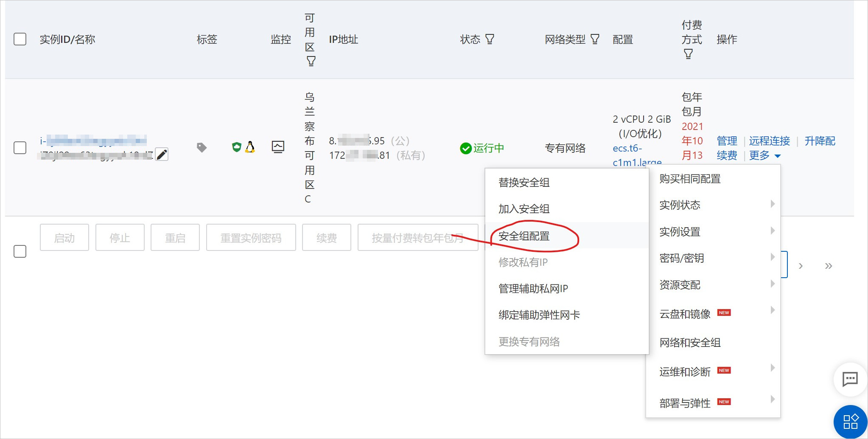The width and height of the screenshot is (868, 439).
Task: Click the 停止 batch button
Action: (120, 237)
